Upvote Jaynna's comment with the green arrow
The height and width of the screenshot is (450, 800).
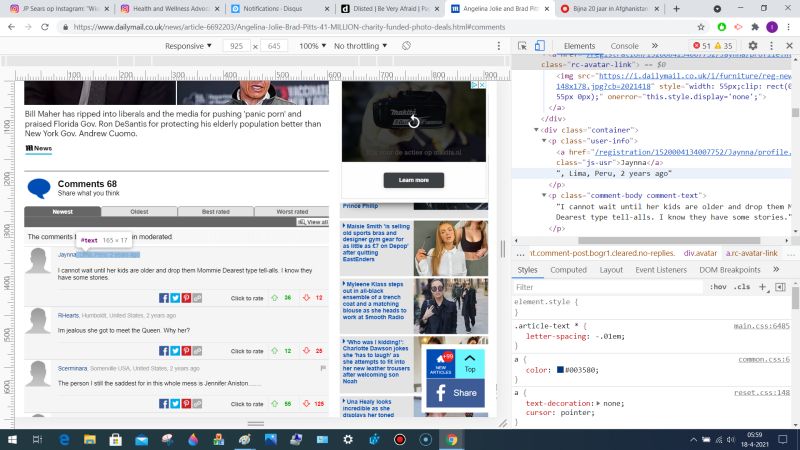[273, 298]
